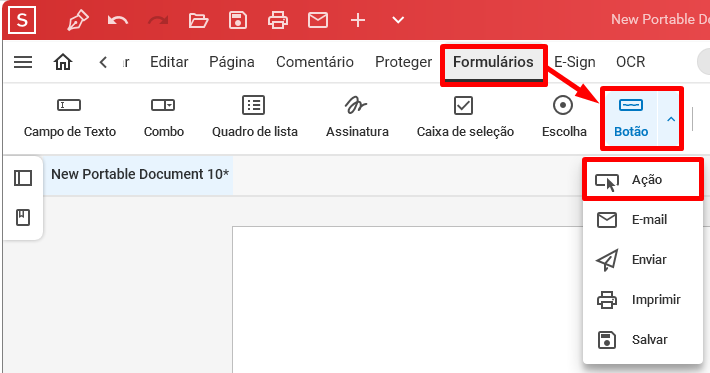Collapse the Botão dropdown arrow
This screenshot has width=710, height=373.
click(671, 120)
